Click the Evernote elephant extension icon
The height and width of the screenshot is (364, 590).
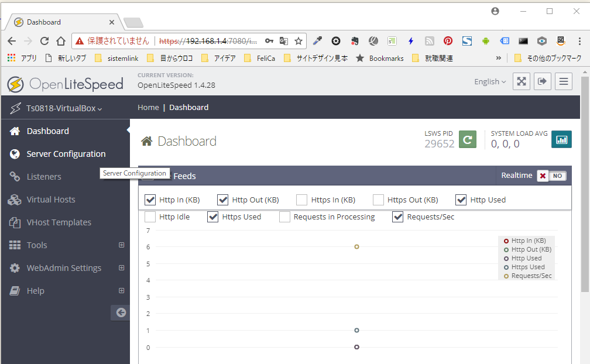[x=355, y=41]
